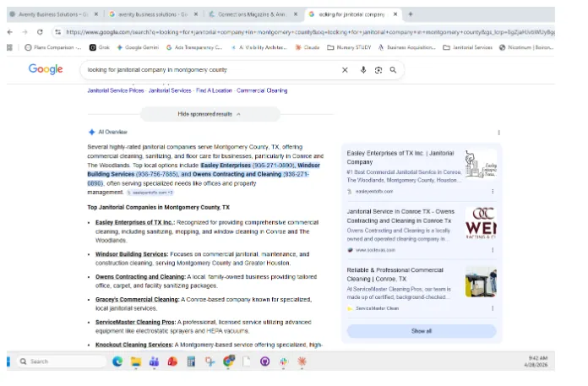588x386 pixels.
Task: Go back to the previous page
Action: (x=10, y=32)
